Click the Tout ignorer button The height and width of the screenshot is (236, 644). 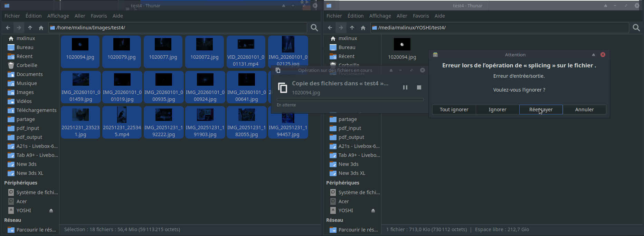(454, 110)
